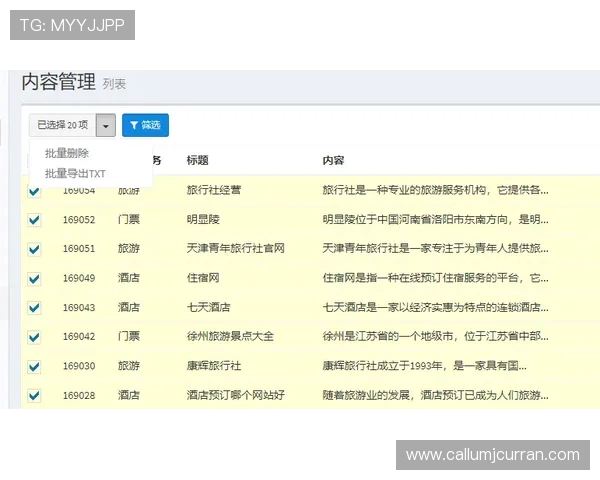600x480 pixels.
Task: Click category 酒店 in row 169028
Action: [x=129, y=395]
